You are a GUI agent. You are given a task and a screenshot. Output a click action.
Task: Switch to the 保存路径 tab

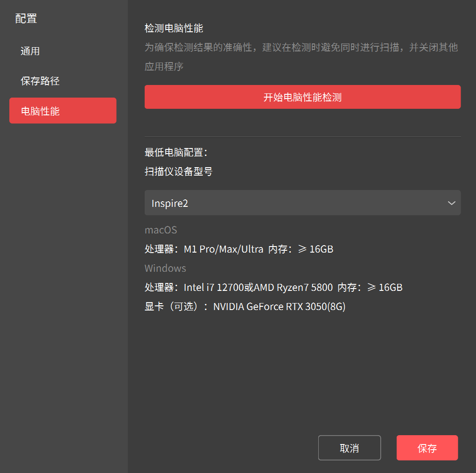coord(40,81)
